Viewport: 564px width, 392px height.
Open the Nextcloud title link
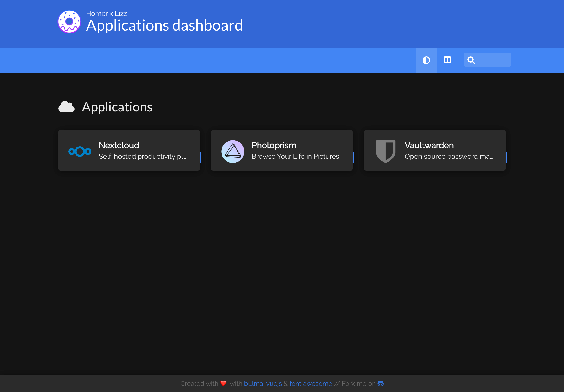[x=119, y=145]
